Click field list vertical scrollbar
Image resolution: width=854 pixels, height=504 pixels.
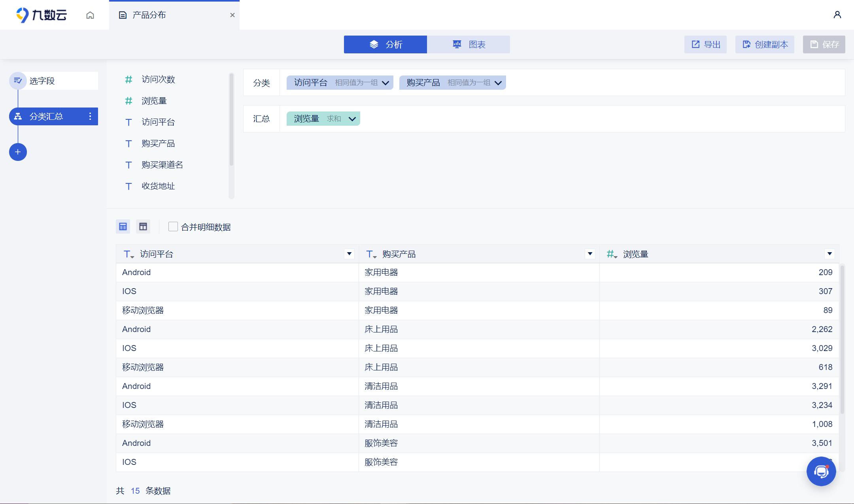pyautogui.click(x=231, y=119)
